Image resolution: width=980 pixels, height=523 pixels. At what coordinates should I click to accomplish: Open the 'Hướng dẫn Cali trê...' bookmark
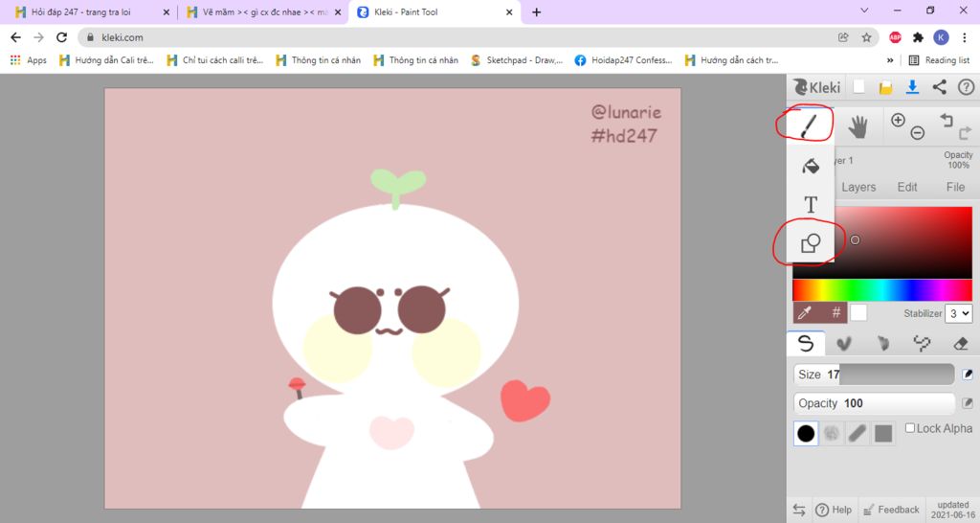tap(106, 60)
